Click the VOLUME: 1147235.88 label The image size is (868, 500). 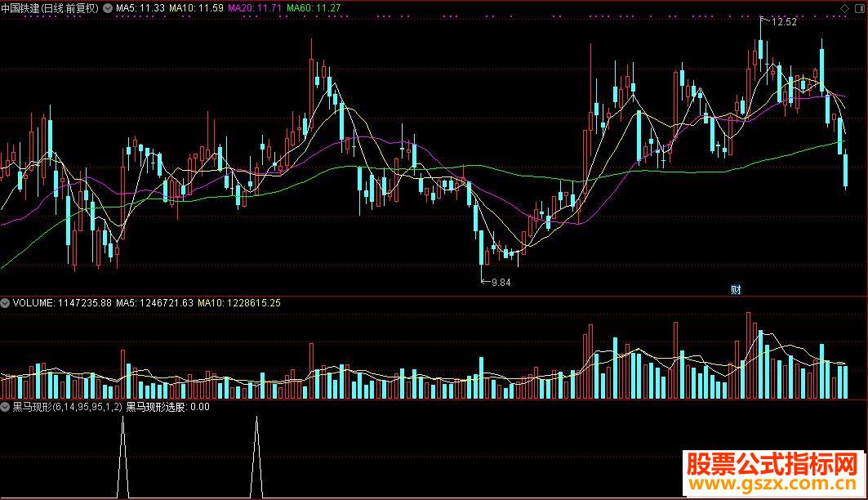(62, 303)
